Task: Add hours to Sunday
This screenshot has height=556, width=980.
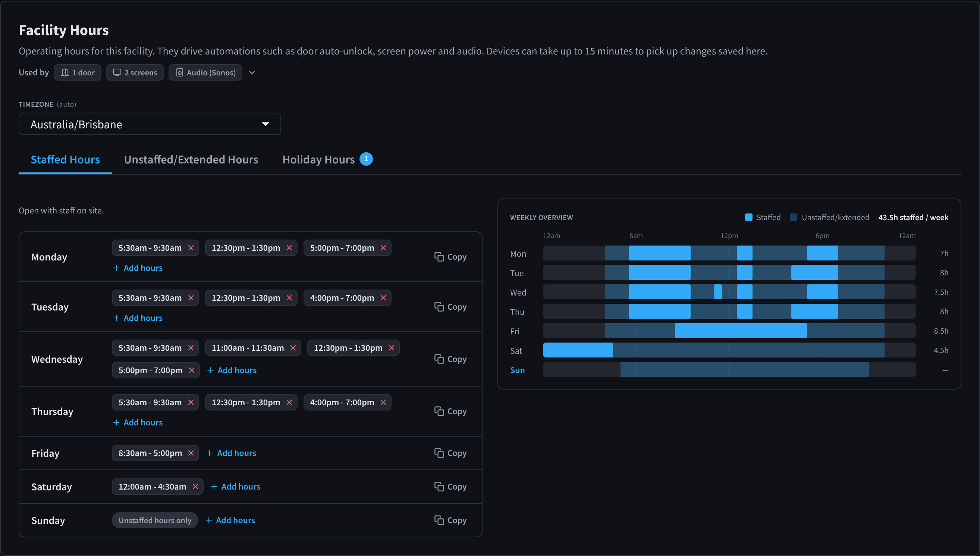Action: (230, 520)
